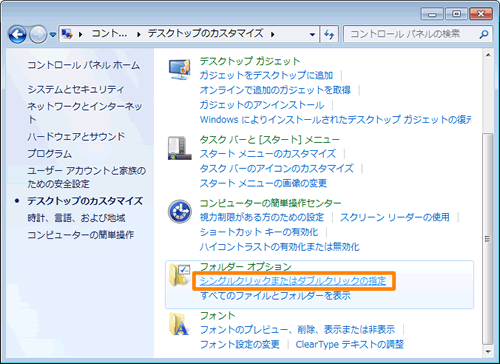Open ネットワークとインターネット in sidebar

click(x=85, y=113)
